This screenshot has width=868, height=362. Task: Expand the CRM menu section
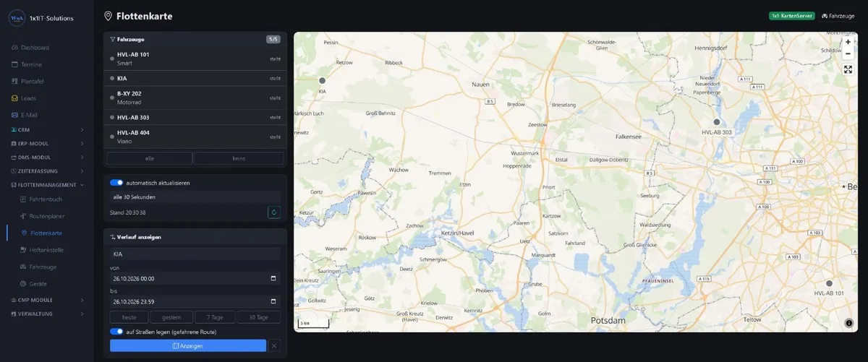pyautogui.click(x=46, y=129)
